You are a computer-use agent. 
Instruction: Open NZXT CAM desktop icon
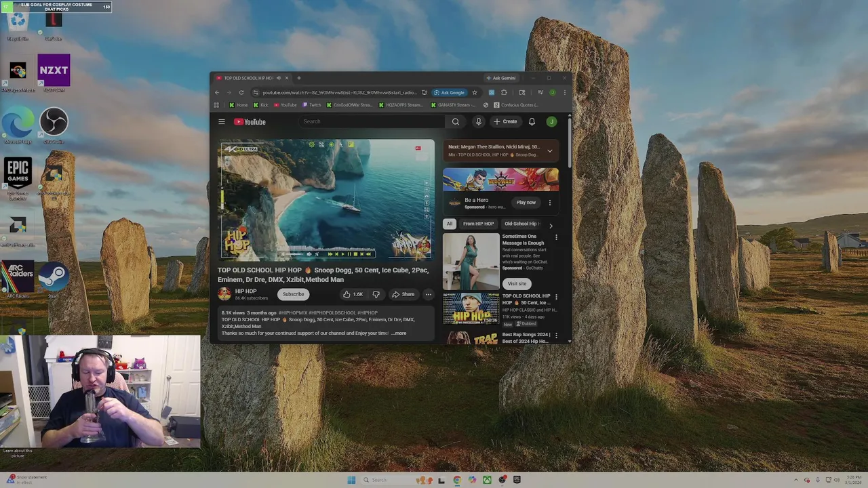click(54, 73)
